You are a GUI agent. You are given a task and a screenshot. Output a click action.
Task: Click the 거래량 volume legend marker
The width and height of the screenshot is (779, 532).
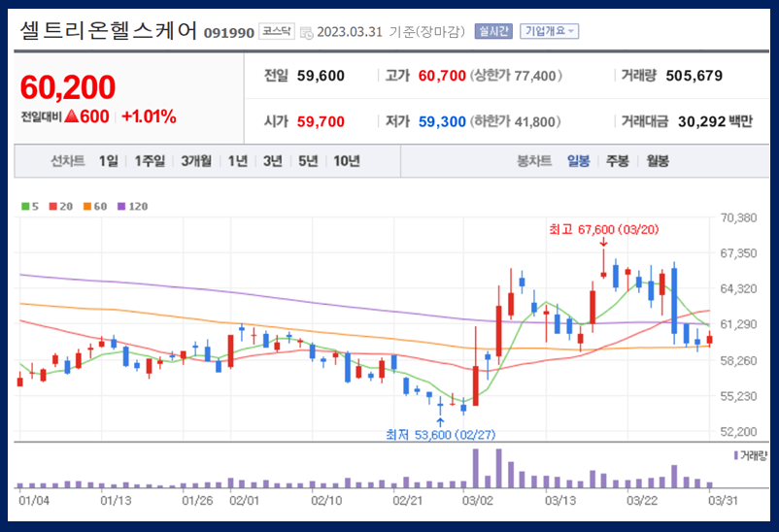pos(736,455)
